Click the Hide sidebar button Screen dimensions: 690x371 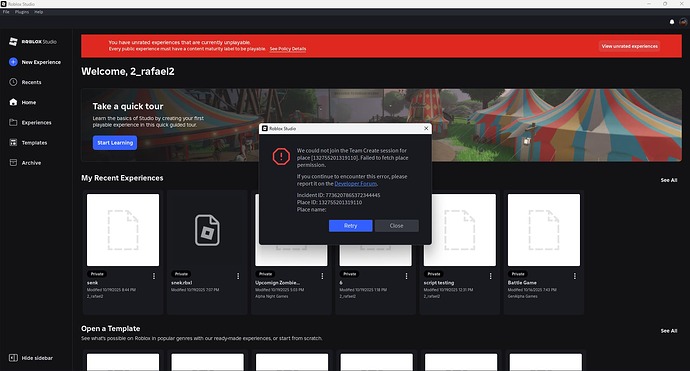click(31, 358)
